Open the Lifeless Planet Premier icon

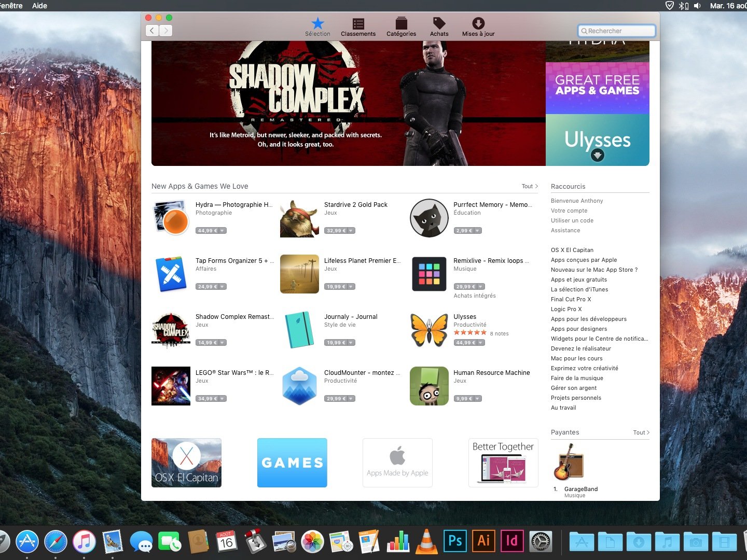click(299, 274)
